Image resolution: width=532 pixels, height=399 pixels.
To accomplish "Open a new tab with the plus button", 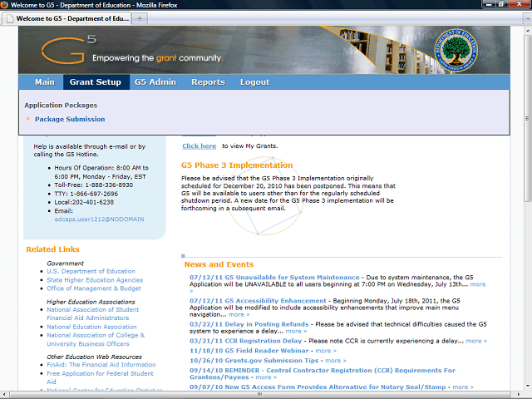I will [x=140, y=18].
